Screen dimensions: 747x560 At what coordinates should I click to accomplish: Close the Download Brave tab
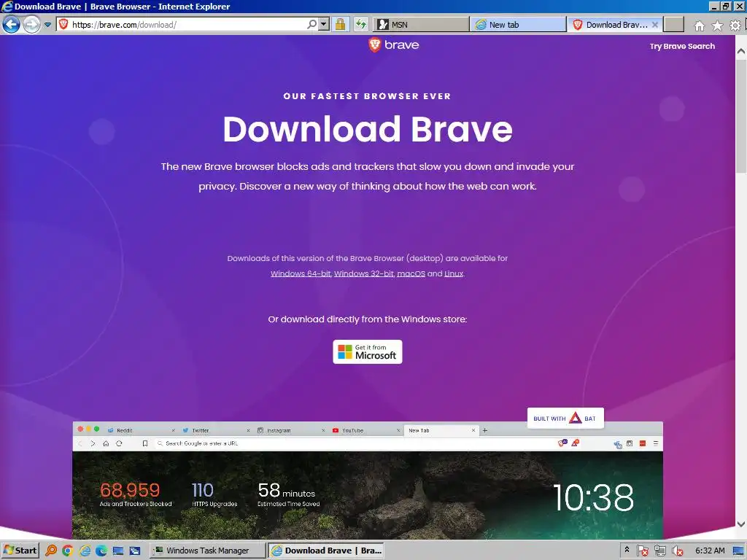(x=655, y=25)
